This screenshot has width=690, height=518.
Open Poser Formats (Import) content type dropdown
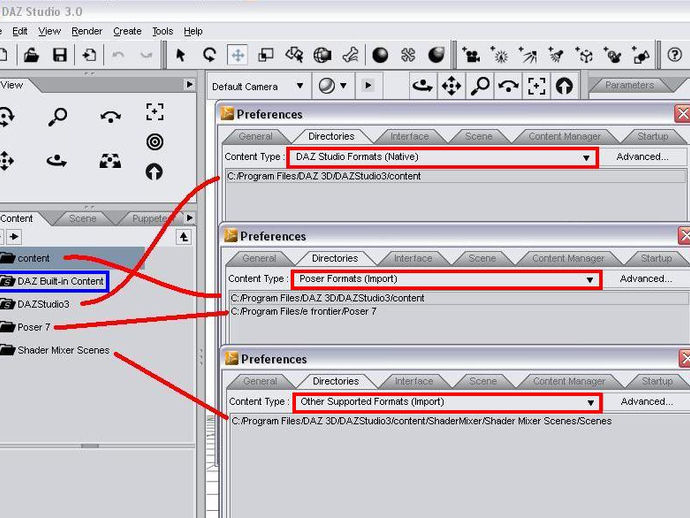(446, 279)
